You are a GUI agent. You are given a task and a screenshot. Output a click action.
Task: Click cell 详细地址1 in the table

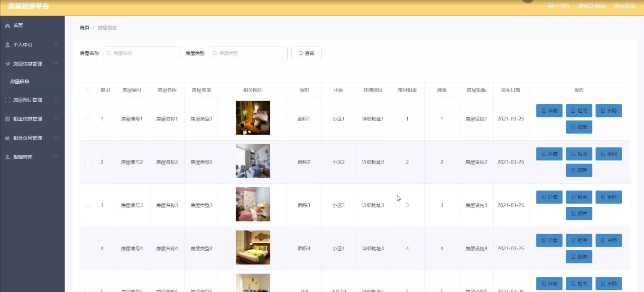373,119
